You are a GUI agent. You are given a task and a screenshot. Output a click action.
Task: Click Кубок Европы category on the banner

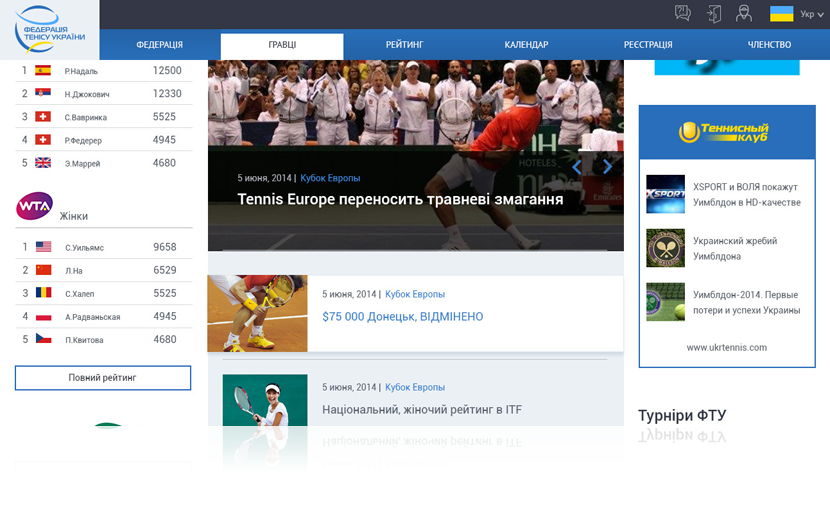pos(330,178)
